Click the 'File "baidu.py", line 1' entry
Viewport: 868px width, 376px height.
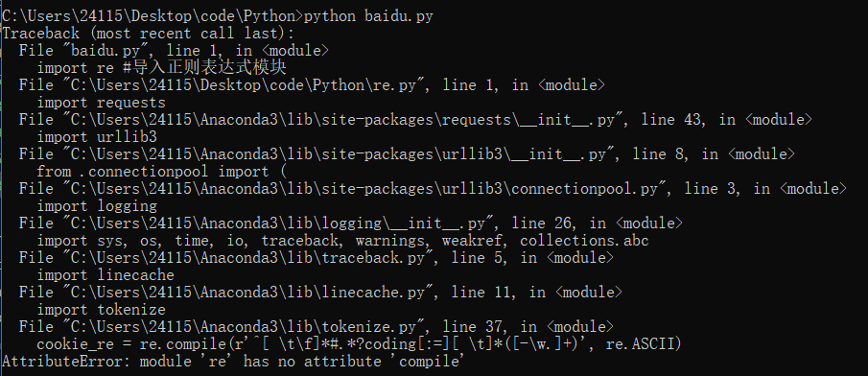174,51
